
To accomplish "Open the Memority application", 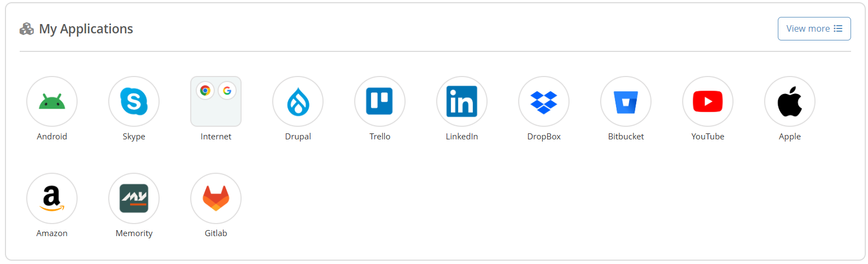I will click(x=134, y=198).
